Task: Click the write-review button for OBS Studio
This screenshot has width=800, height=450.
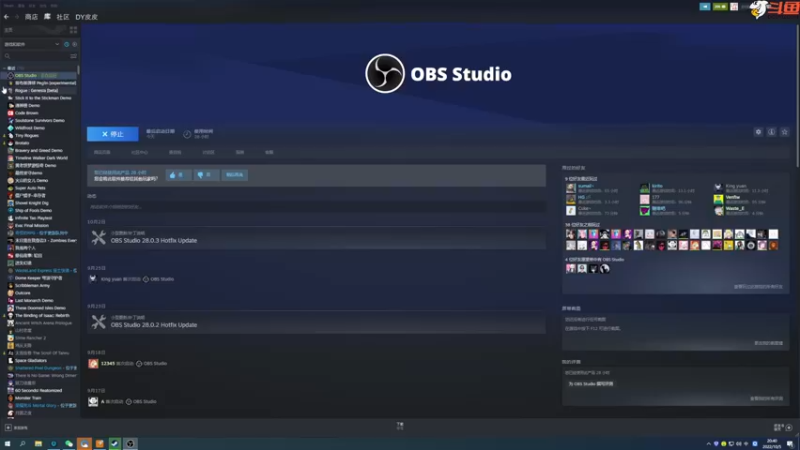Action: pos(590,384)
